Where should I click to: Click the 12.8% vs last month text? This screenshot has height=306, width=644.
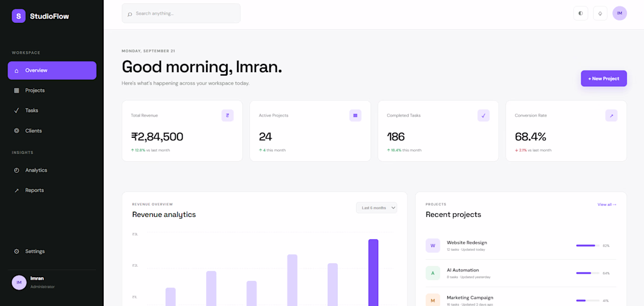[x=150, y=150]
